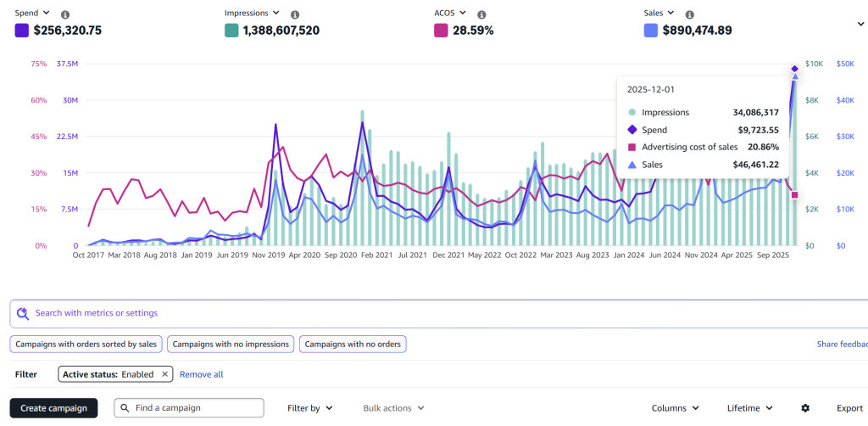Viewport: 868px width, 426px height.
Task: Click the Remove all filters link
Action: [x=201, y=374]
